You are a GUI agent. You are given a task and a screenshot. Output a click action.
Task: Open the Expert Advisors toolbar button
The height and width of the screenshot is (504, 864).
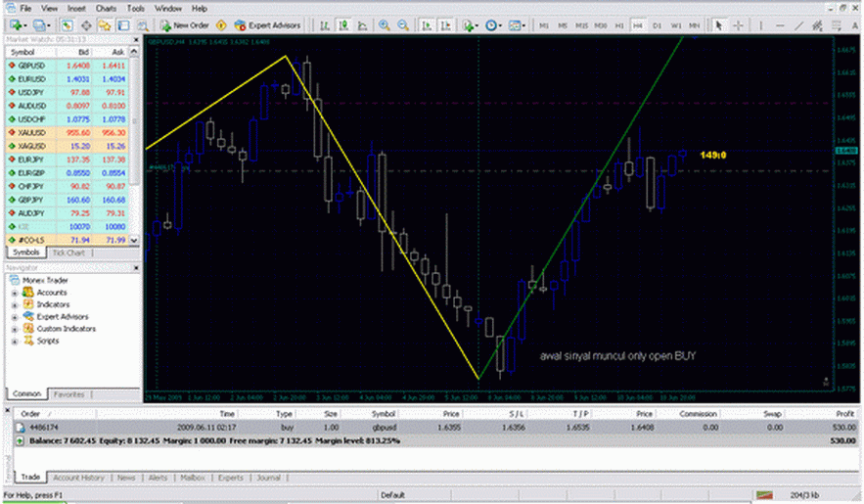(267, 23)
